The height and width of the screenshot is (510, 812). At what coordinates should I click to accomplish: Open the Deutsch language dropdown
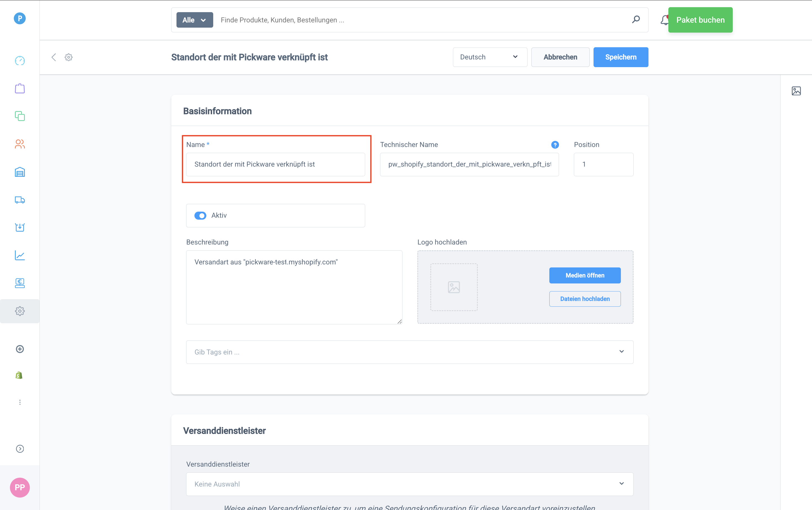[x=490, y=57]
